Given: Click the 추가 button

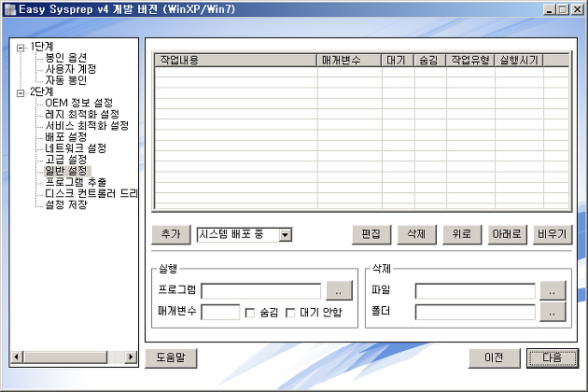Looking at the screenshot, I should (x=171, y=234).
